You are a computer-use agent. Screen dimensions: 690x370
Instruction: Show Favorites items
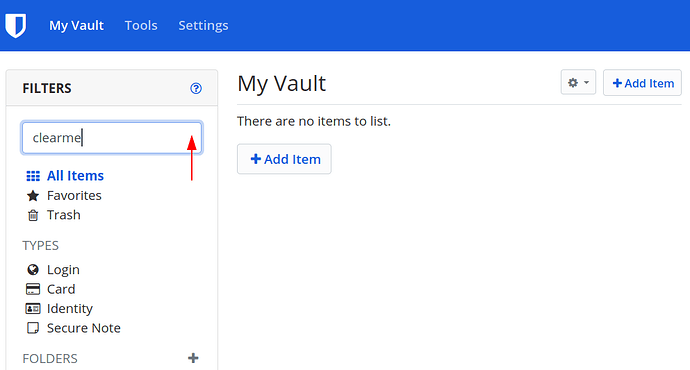64,195
